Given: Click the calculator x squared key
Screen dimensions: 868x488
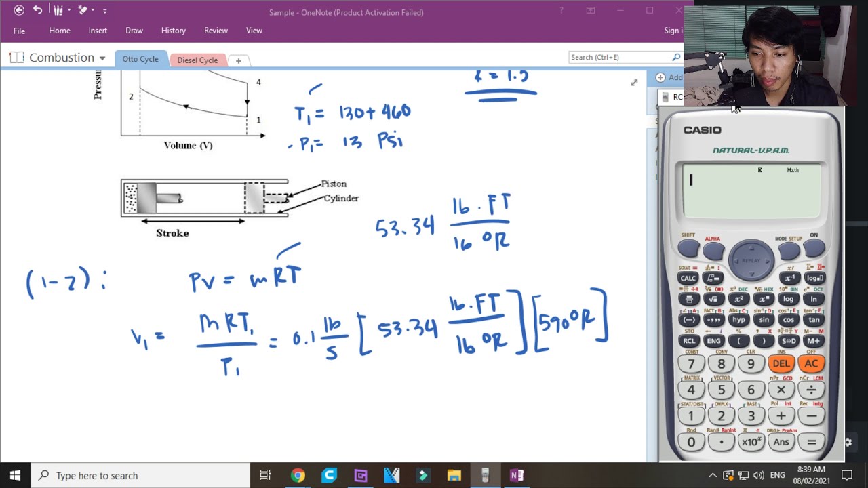Looking at the screenshot, I should (x=738, y=299).
